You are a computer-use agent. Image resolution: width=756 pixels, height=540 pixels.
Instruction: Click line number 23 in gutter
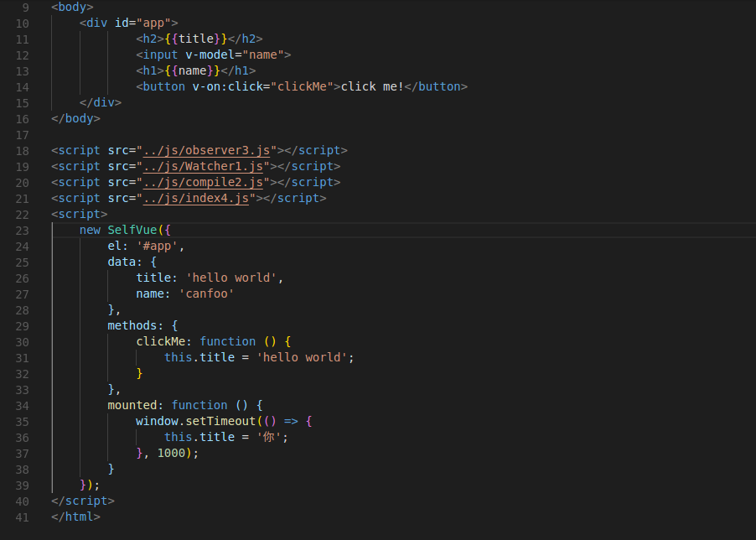22,231
